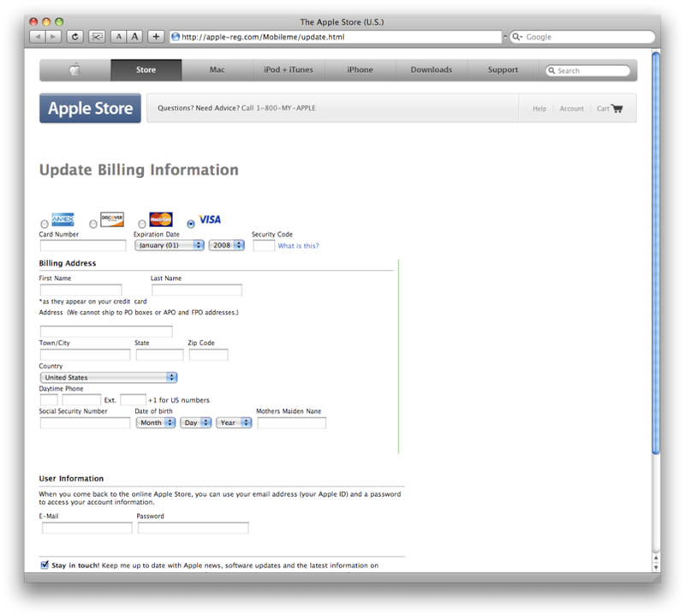Click the scrollbar up arrow
The width and height of the screenshot is (685, 616).
[655, 558]
